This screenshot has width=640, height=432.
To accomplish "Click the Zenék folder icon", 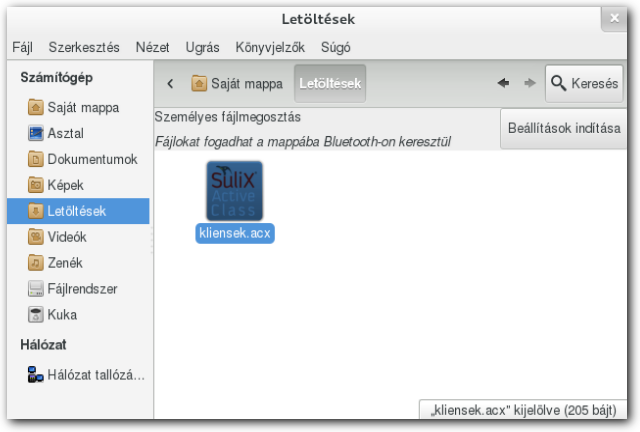I will pos(36,263).
